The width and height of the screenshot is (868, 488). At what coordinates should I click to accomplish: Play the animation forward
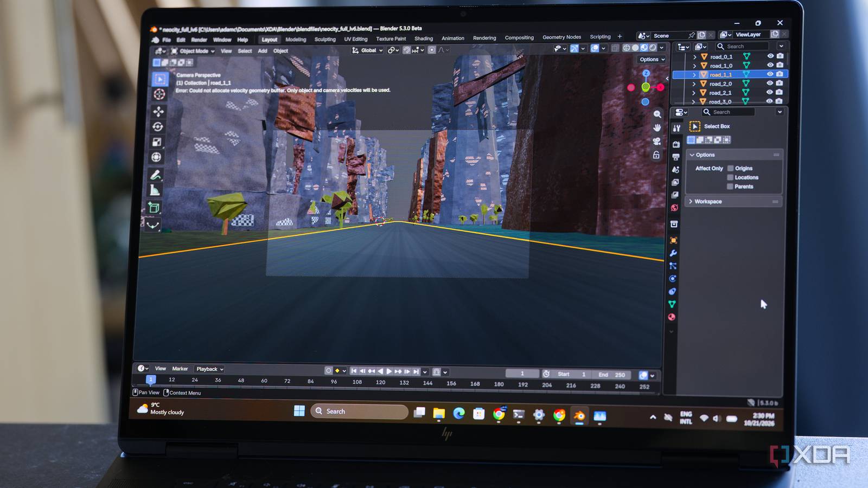coord(389,371)
